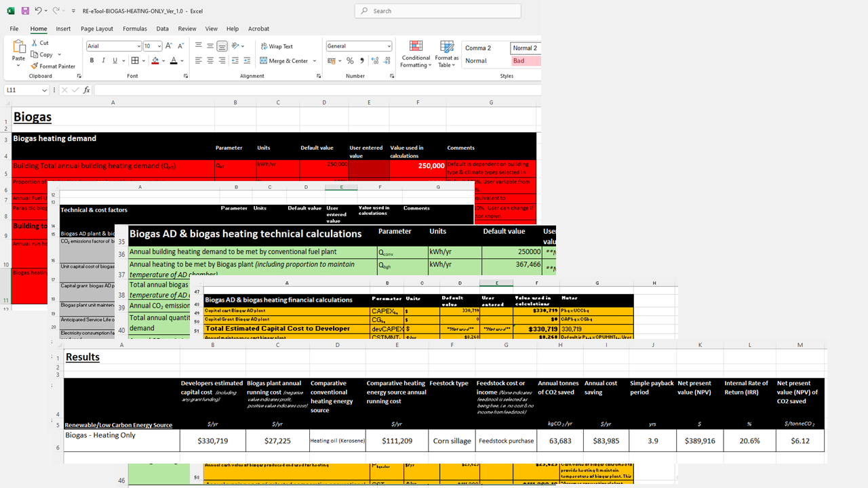Decrease font size with smaller A icon
Image resolution: width=868 pixels, height=488 pixels.
(180, 46)
